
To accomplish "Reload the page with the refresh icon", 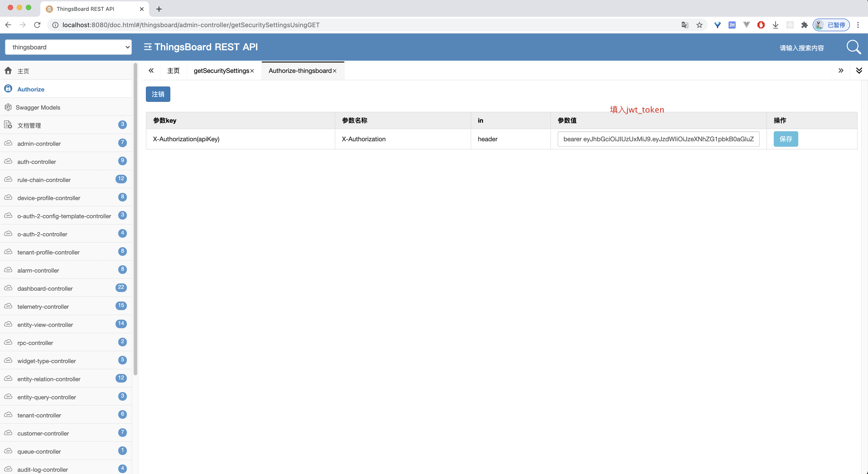I will (x=37, y=25).
